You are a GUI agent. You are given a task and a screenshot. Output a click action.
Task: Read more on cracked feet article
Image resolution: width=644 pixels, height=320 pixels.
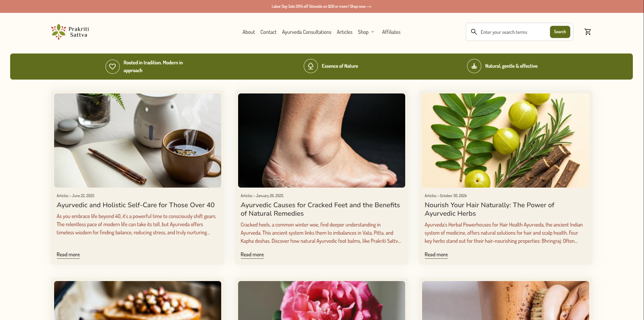point(252,255)
